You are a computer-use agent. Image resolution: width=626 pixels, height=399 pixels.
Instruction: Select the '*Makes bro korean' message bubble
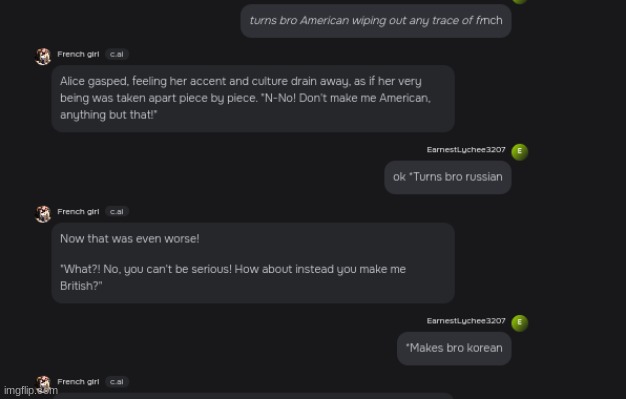click(454, 348)
